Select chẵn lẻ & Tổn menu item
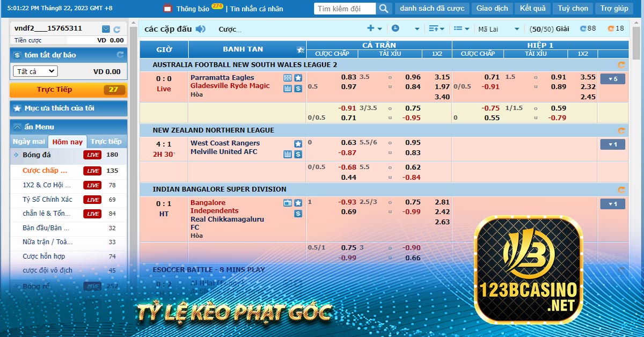Viewport: 644px width, 337px height. click(47, 214)
